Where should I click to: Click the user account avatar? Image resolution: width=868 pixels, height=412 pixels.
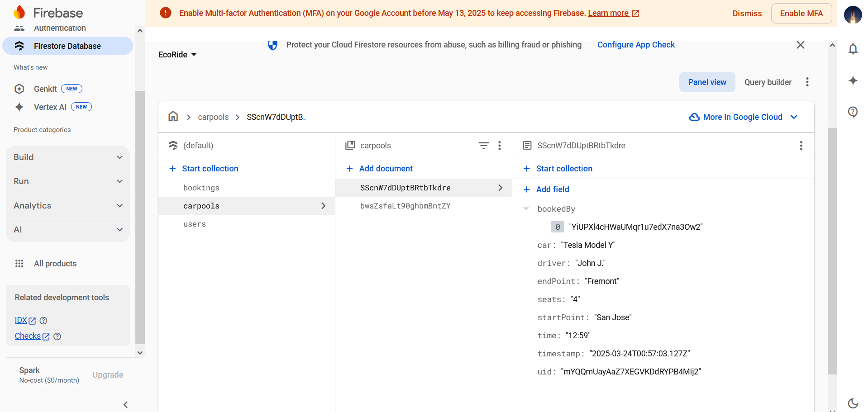tap(853, 14)
